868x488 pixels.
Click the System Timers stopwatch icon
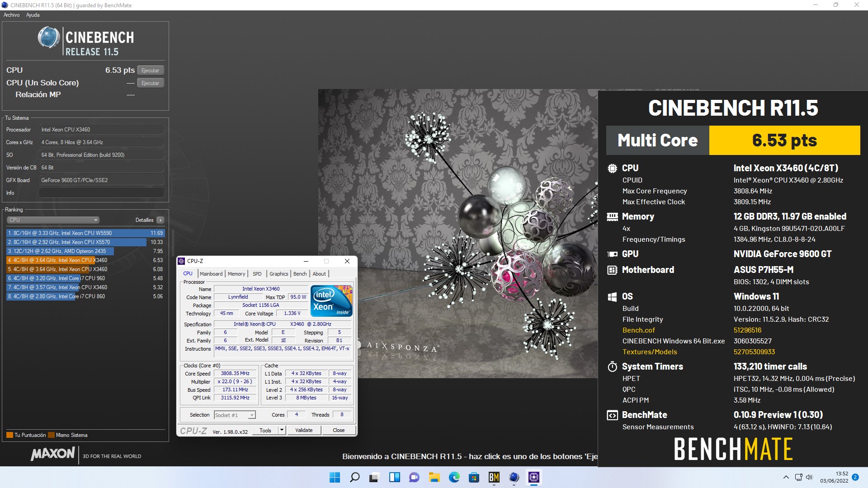(612, 366)
